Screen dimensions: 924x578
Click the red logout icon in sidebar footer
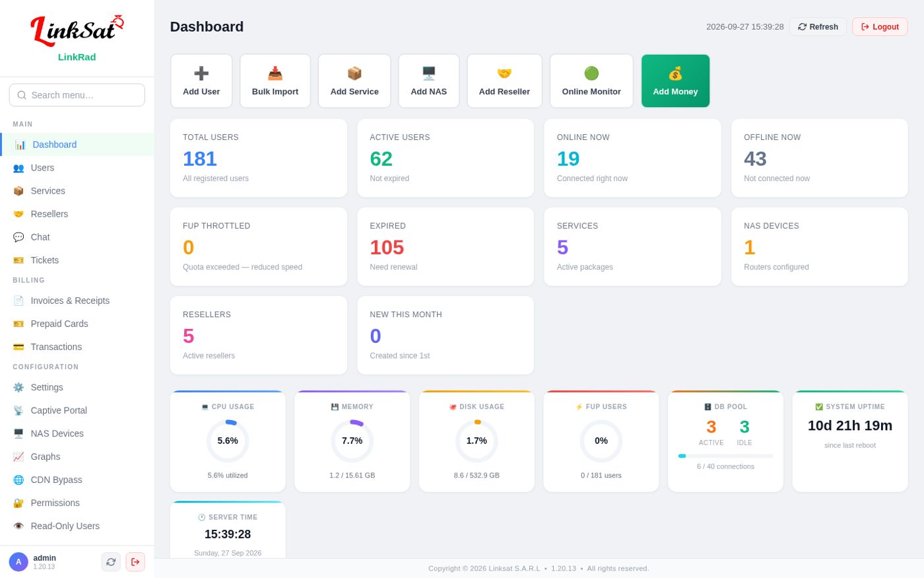coord(135,562)
